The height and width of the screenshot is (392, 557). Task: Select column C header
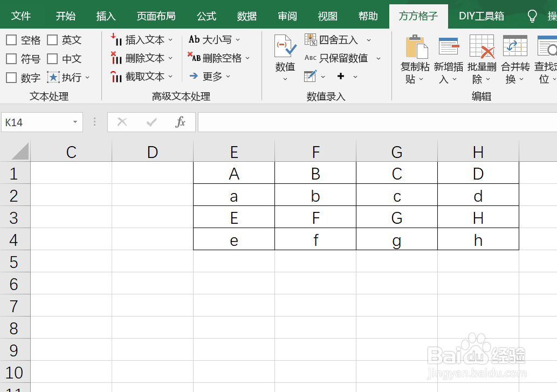pos(71,152)
